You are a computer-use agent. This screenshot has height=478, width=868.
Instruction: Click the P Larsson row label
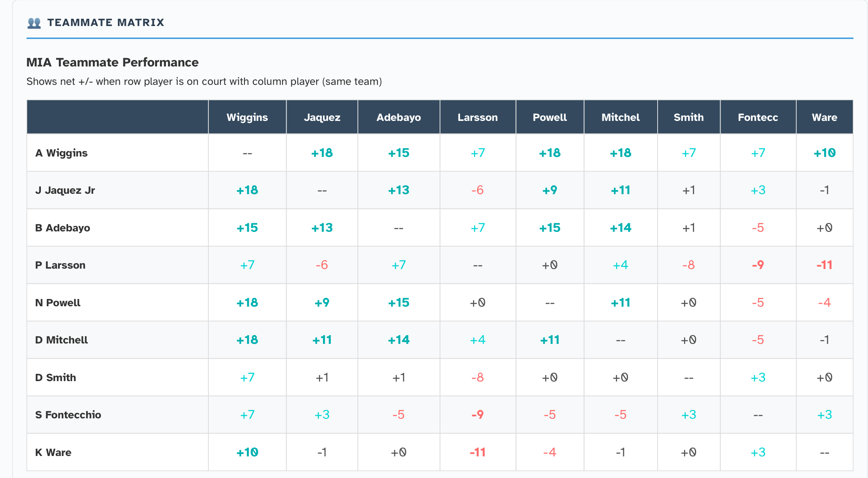point(60,265)
